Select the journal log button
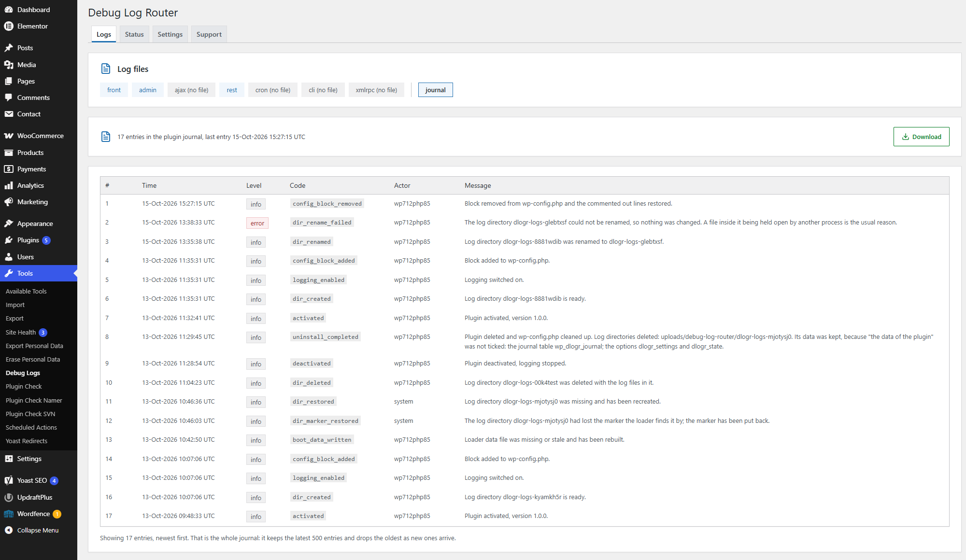Image resolution: width=966 pixels, height=560 pixels. 436,90
